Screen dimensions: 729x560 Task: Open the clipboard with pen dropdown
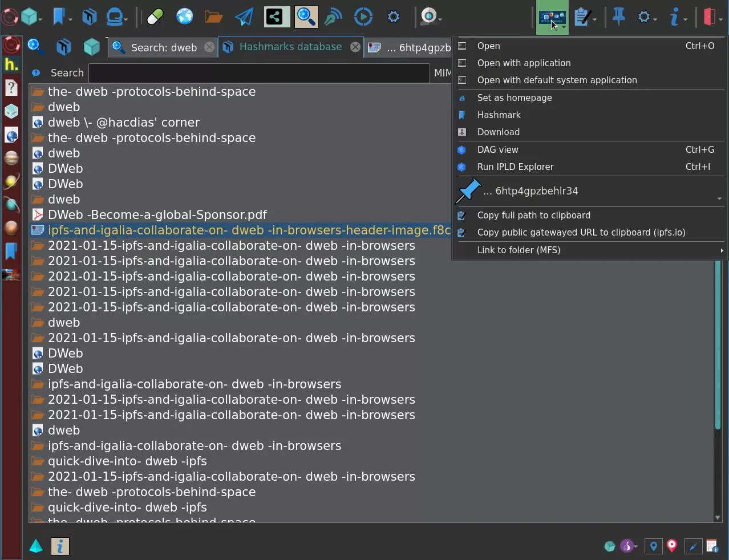[x=585, y=17]
